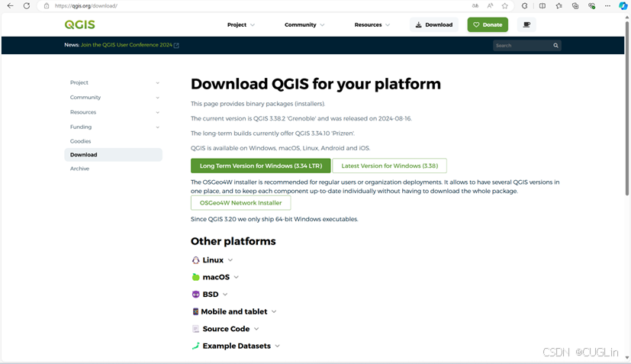631x364 pixels.
Task: Click the page vertical scrollbar thumb
Action: tap(627, 108)
